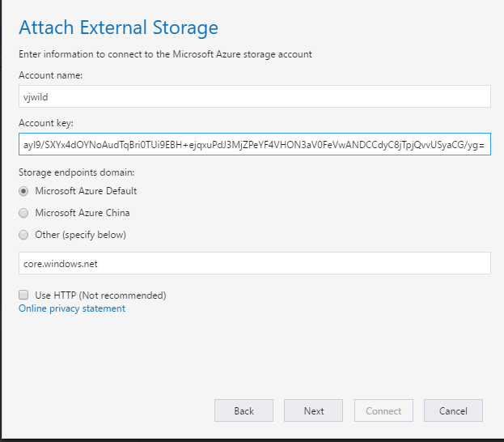Click the "Other (specify below)" label text
504x442 pixels.
pyautogui.click(x=81, y=235)
